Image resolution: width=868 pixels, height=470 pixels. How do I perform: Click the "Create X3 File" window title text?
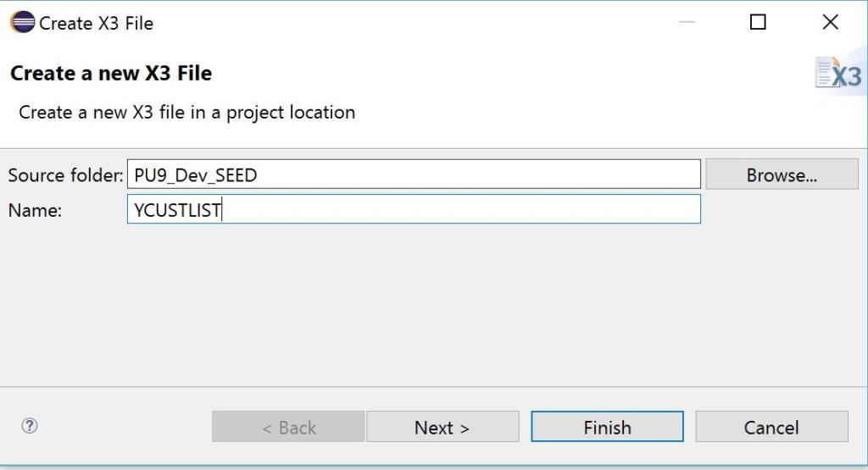96,23
